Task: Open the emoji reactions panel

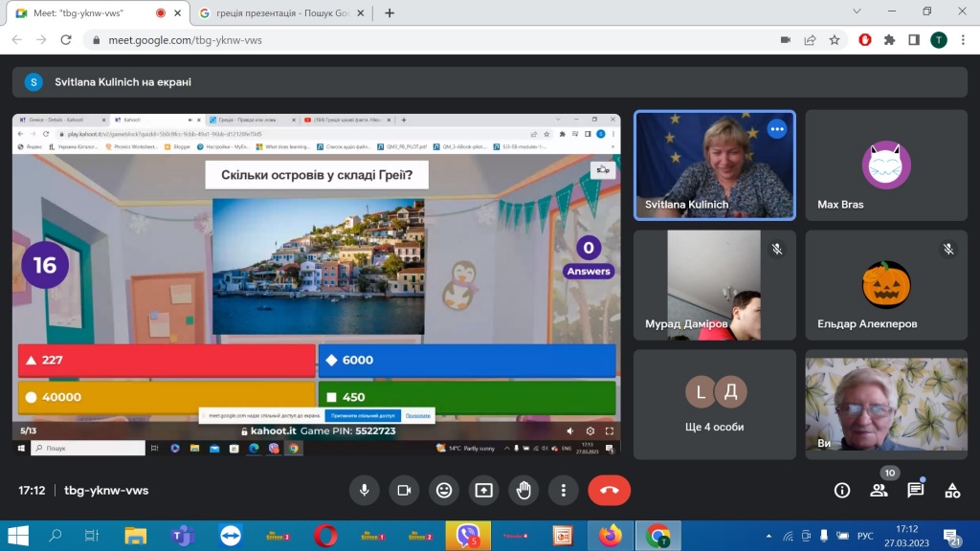Action: tap(444, 490)
